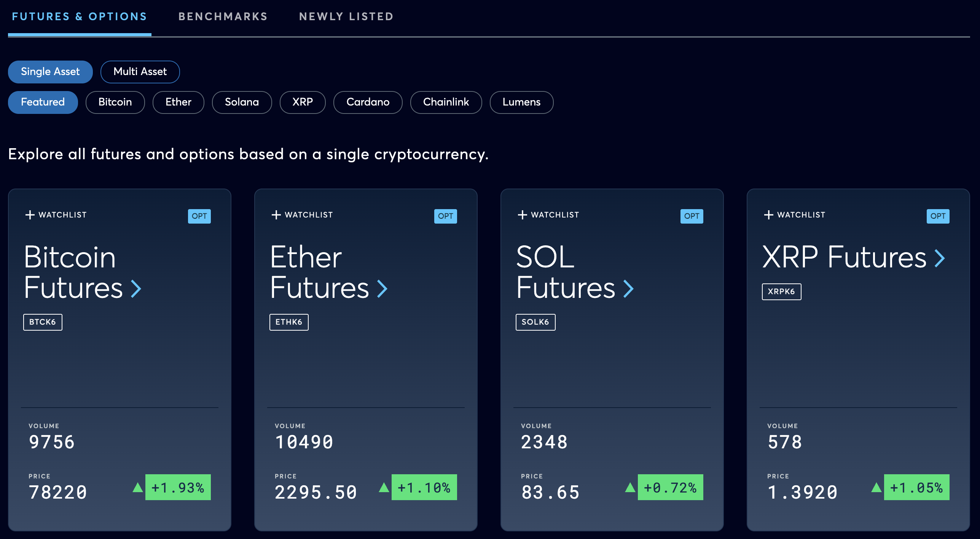Open Bitcoin Futures via its chevron arrow
980x539 pixels.
tap(136, 289)
